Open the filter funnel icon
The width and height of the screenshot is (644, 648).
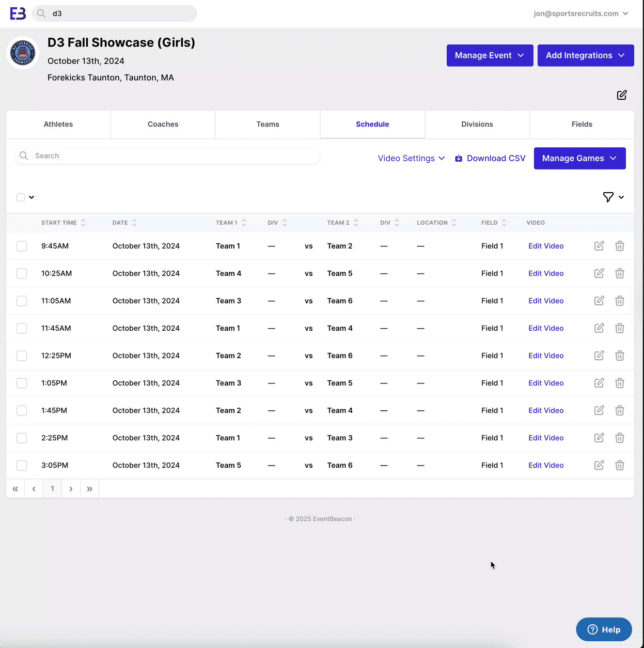608,197
